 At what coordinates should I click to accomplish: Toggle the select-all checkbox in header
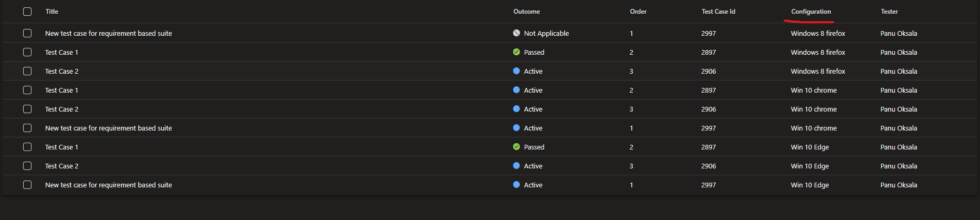[27, 12]
